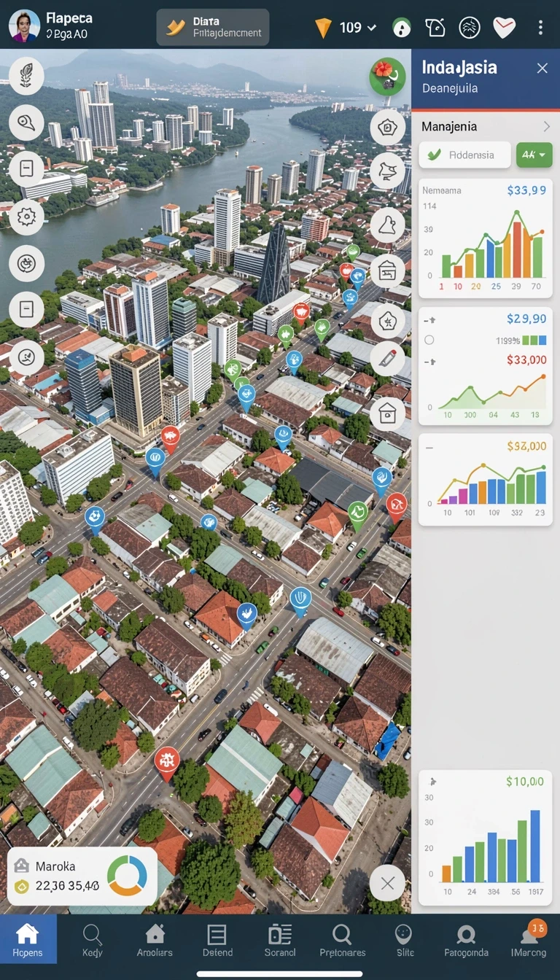Open the magnifier search tool on left sidebar
Screen dimensions: 560x980
(x=26, y=122)
